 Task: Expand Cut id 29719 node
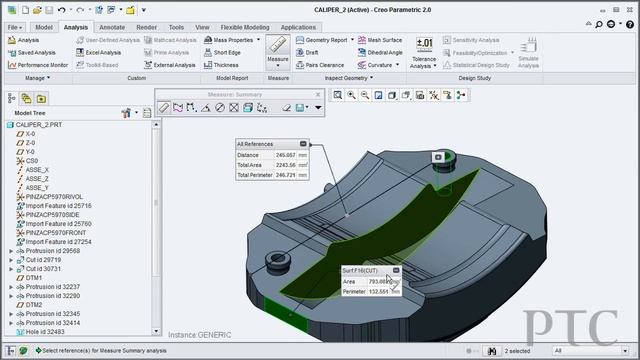pyautogui.click(x=11, y=260)
